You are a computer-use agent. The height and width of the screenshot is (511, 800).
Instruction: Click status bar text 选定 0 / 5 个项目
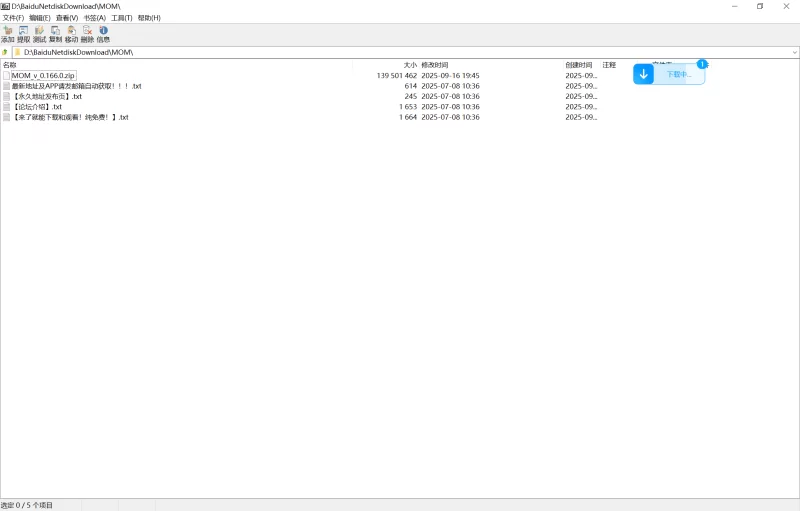click(x=27, y=505)
